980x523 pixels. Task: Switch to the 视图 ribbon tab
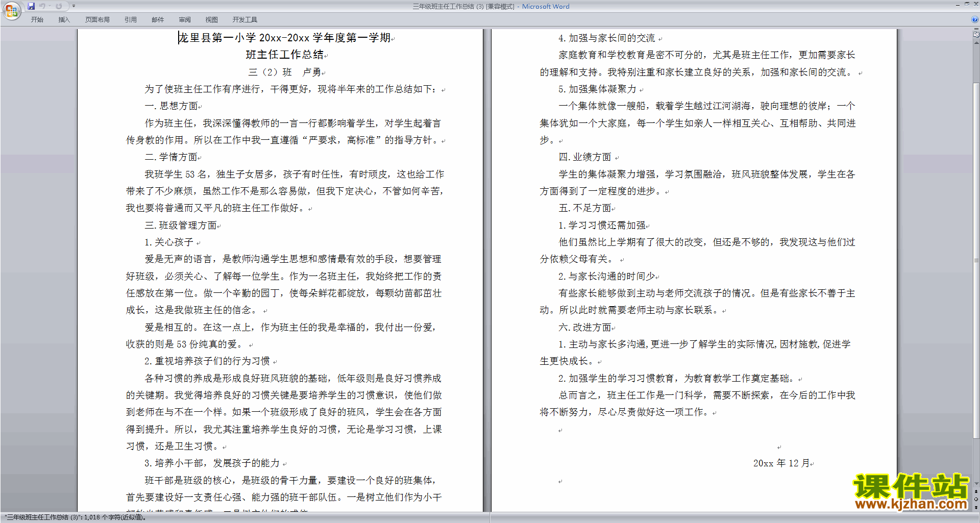click(x=212, y=20)
